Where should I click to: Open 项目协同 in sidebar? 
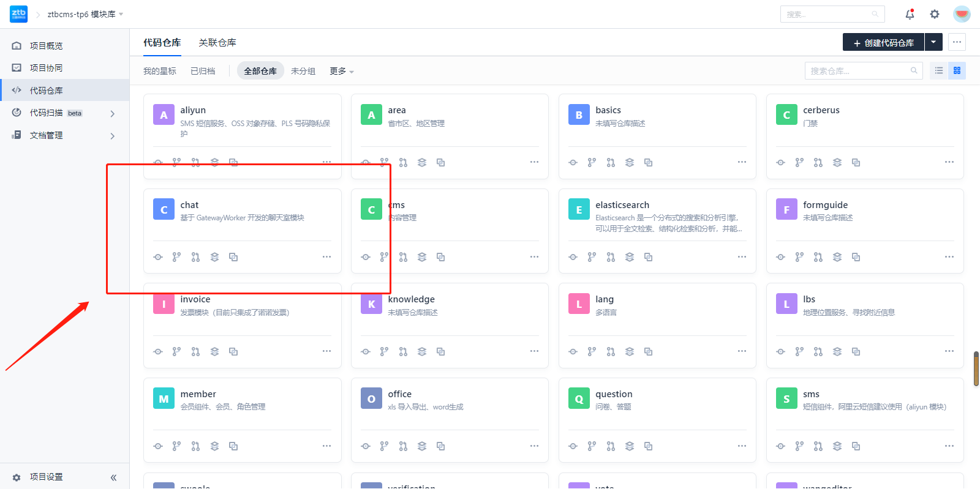tap(64, 68)
